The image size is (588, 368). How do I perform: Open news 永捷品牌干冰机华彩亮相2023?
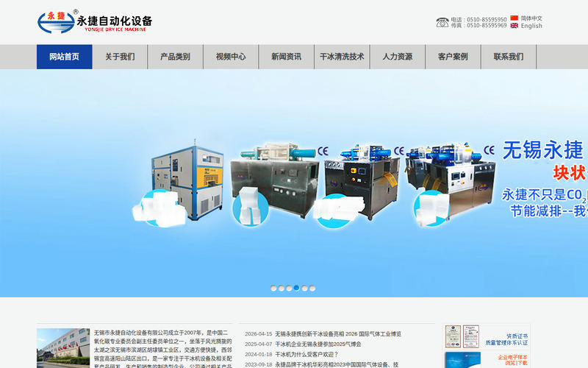point(337,364)
